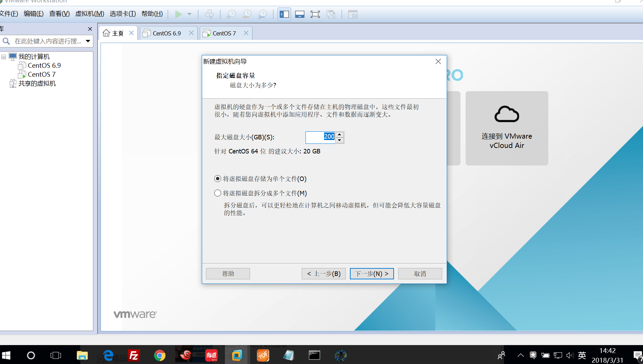Click the 连接到 VMware vCloud Air tile
The image size is (643, 364).
tap(507, 128)
